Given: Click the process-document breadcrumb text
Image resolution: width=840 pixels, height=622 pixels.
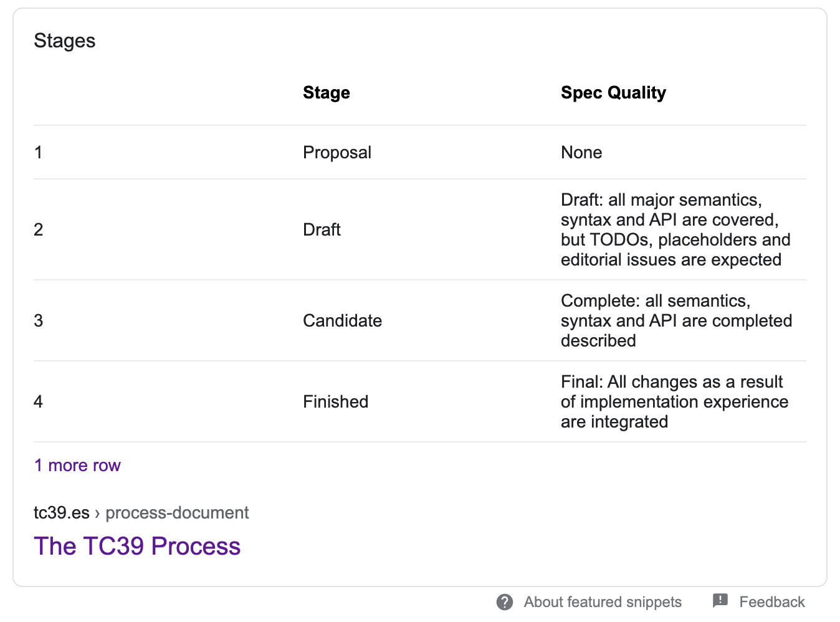Looking at the screenshot, I should 177,513.
